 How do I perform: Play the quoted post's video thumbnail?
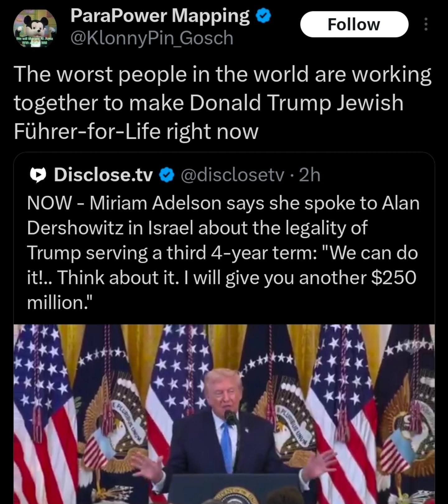224,414
